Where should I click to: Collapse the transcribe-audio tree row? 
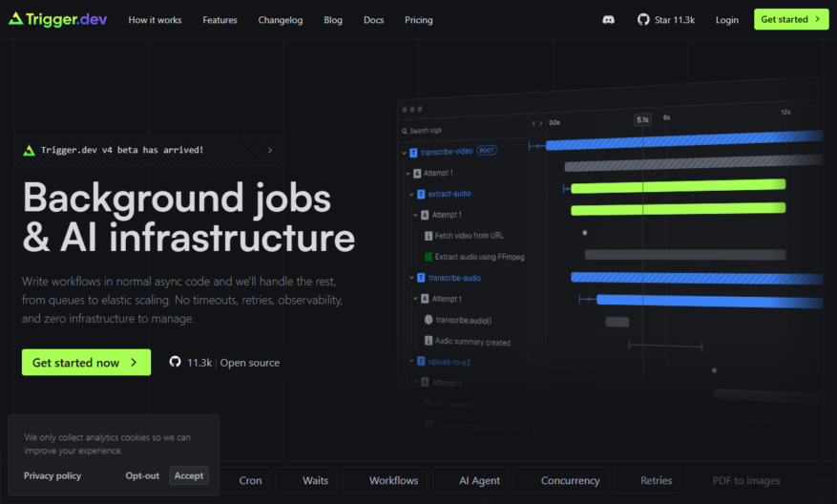(411, 278)
